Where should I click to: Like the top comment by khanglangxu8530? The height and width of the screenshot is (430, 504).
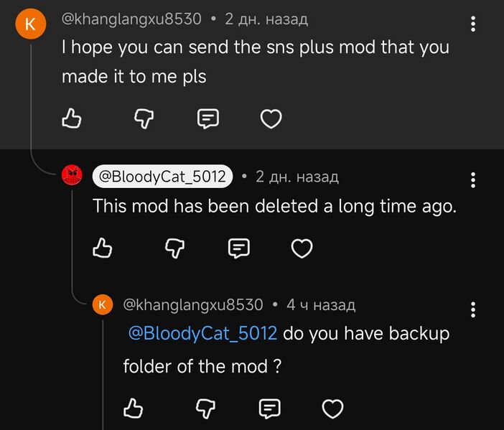coord(71,118)
